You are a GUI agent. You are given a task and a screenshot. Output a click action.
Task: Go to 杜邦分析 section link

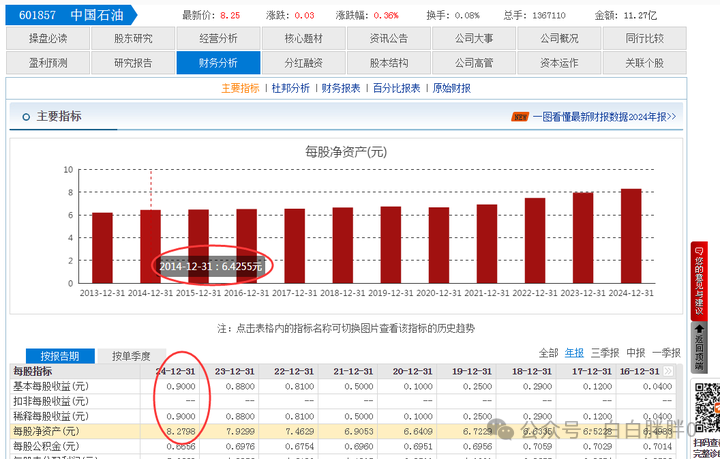[x=290, y=88]
